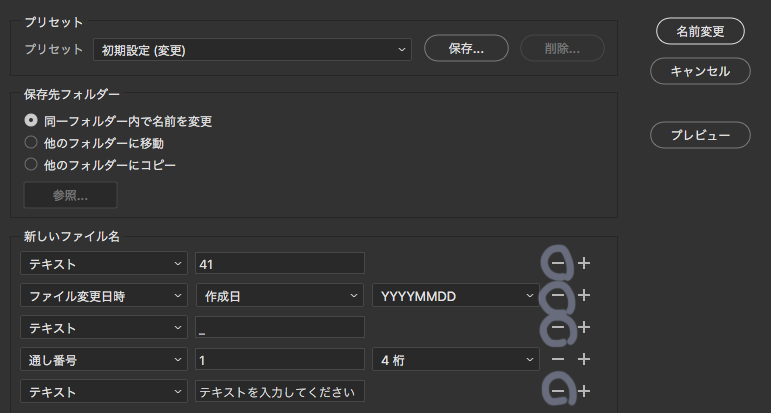Image resolution: width=771 pixels, height=413 pixels.
Task: Click the プレビュー button
Action: point(700,135)
